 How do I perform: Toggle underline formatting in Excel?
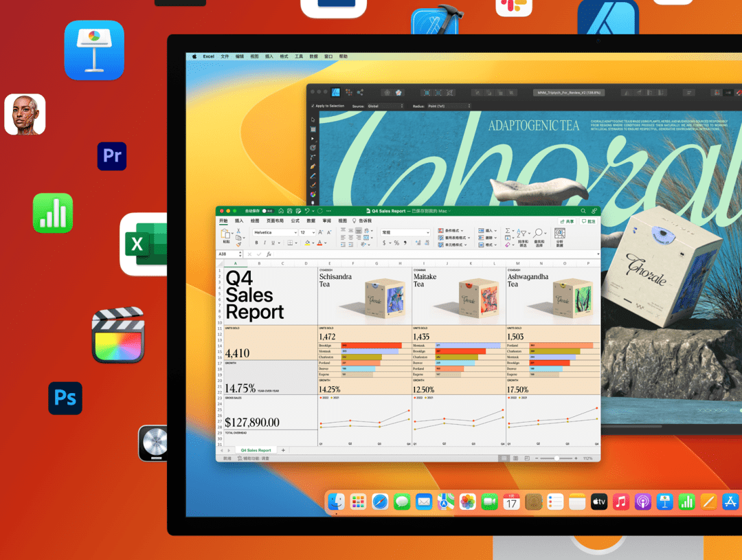(273, 243)
